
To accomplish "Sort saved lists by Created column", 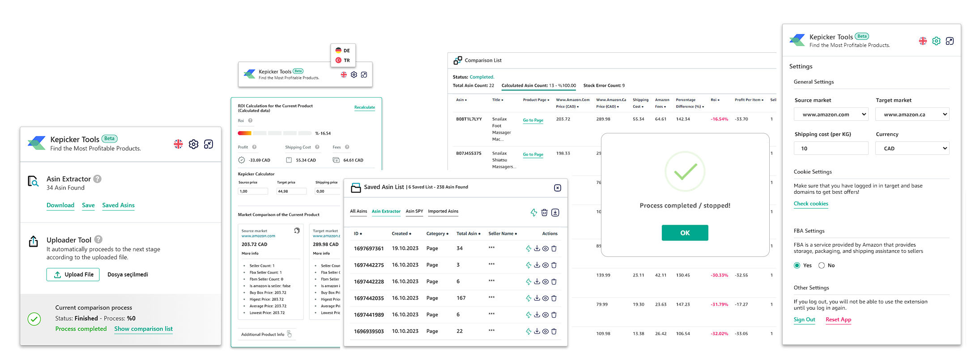I will [401, 234].
